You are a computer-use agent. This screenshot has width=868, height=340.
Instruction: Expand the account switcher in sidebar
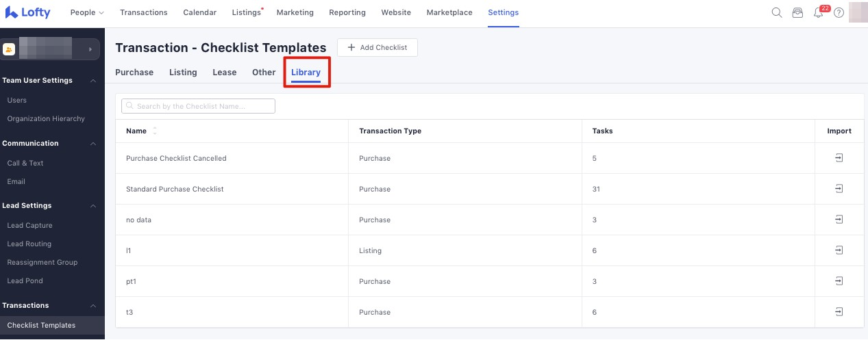(90, 49)
